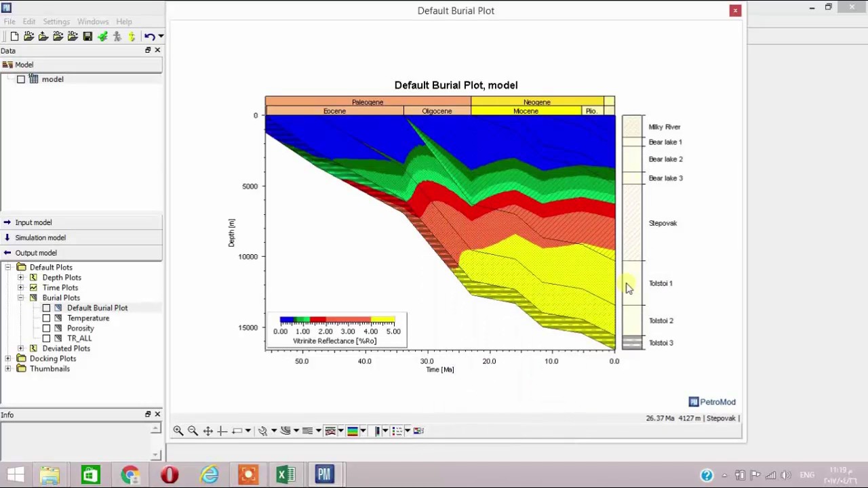Select the rectangle annotation tool
The image size is (868, 488).
(237, 430)
